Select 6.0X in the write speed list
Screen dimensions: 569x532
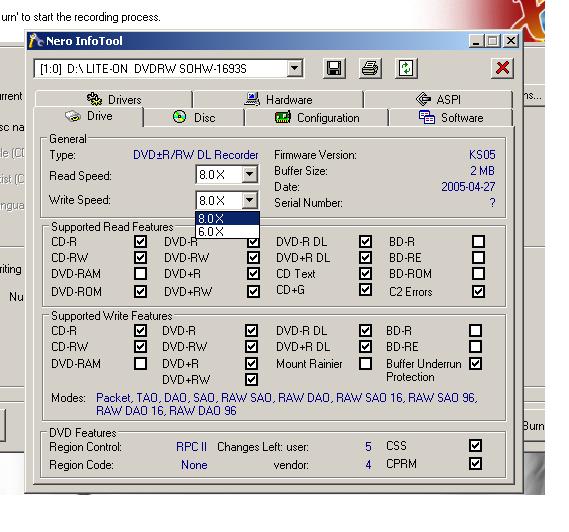[227, 232]
